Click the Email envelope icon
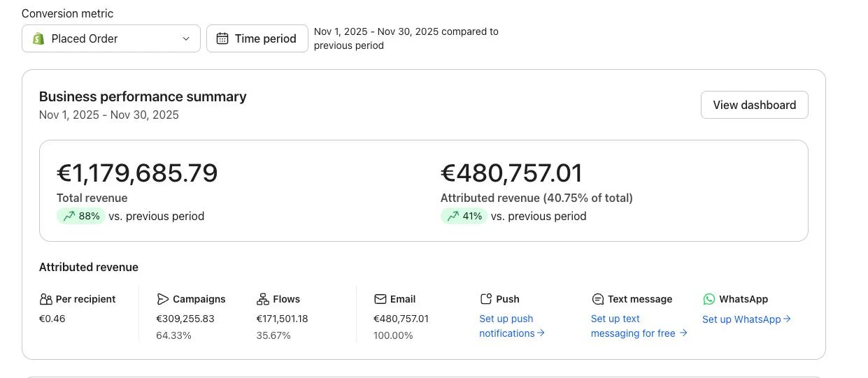868x378 pixels. pyautogui.click(x=380, y=299)
